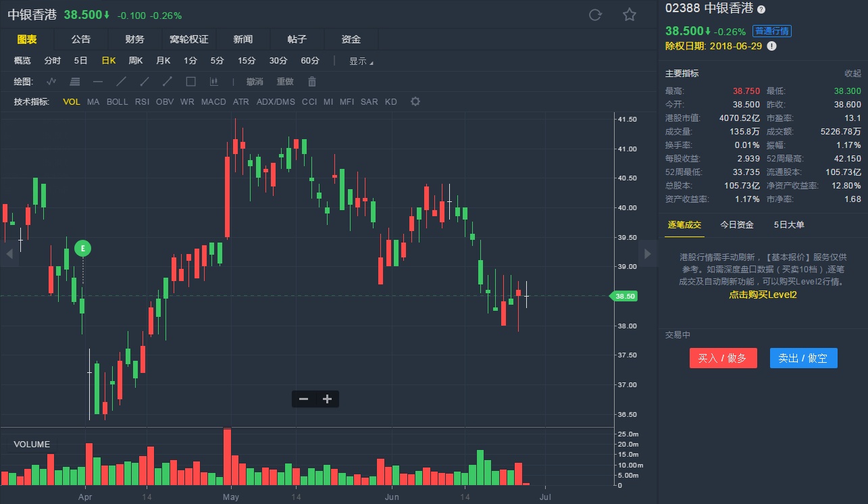Add stock to favorites with star icon
Screen dimensions: 868x504
click(630, 15)
